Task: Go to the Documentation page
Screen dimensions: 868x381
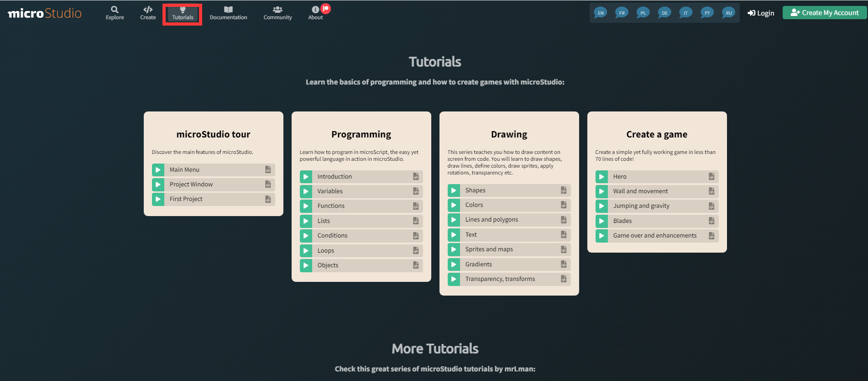Action: pos(228,13)
